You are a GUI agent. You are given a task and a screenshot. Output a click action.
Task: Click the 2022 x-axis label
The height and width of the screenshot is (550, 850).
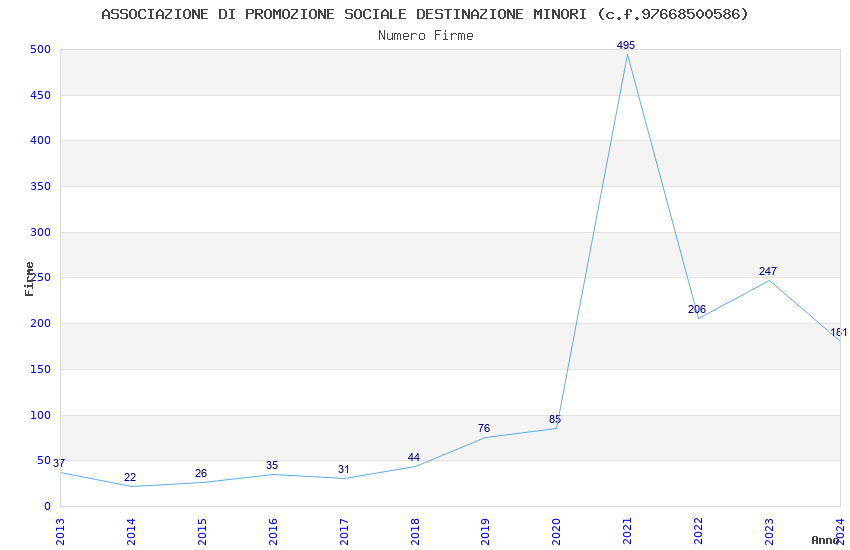tap(698, 532)
